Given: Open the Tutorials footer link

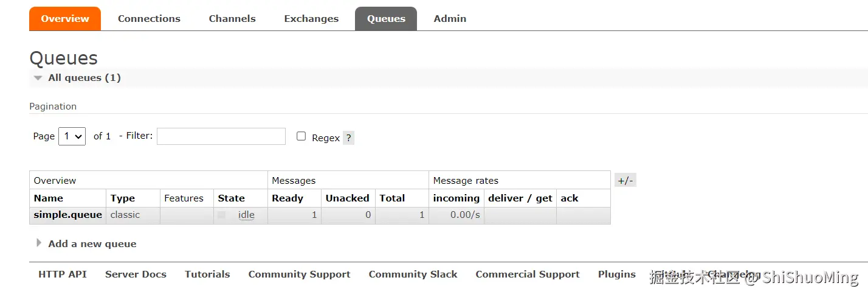Looking at the screenshot, I should pyautogui.click(x=207, y=274).
